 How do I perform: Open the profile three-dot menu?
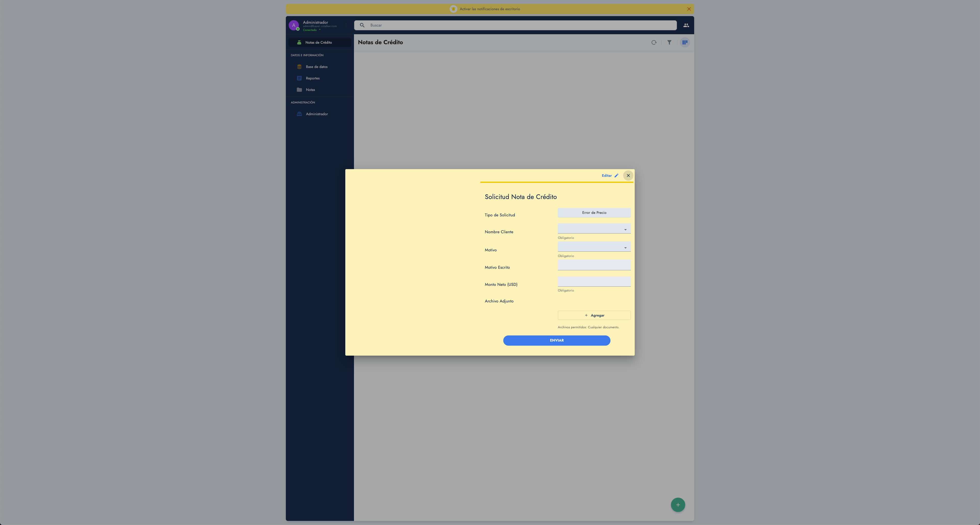346,25
